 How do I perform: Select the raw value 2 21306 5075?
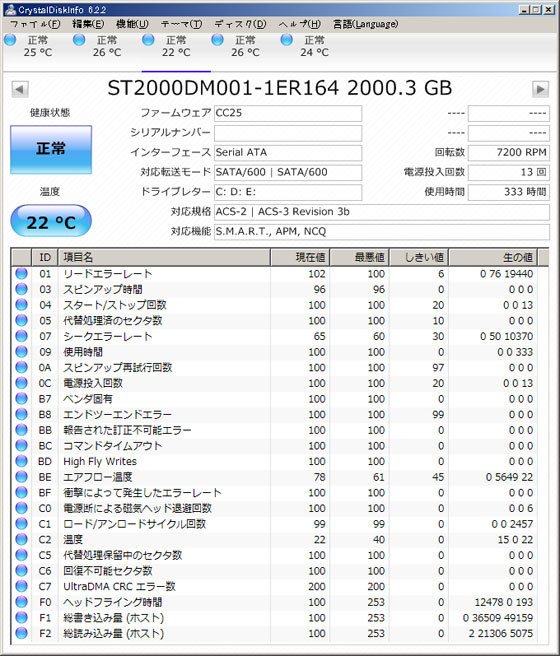point(501,633)
